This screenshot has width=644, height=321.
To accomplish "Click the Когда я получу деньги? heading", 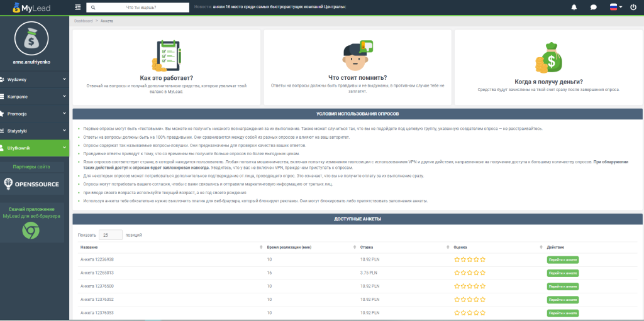I will coord(548,82).
